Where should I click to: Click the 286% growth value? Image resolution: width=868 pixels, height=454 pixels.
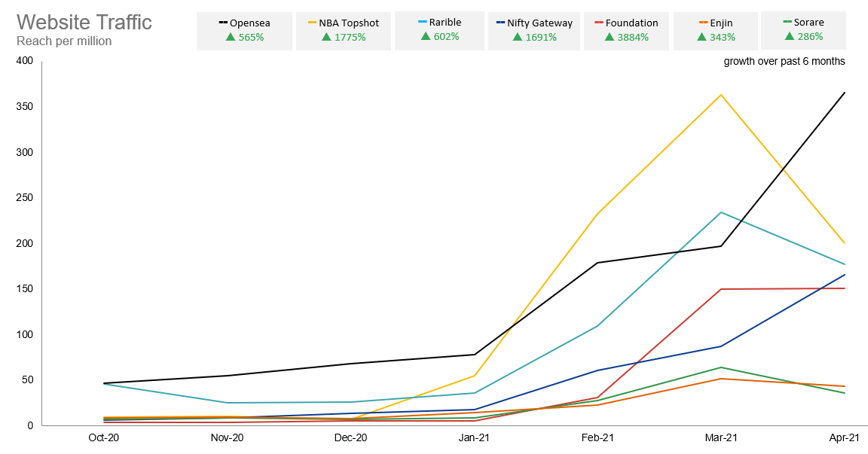811,36
